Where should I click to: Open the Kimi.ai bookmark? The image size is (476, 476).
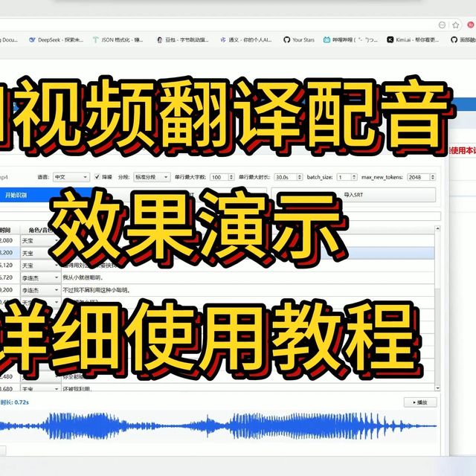pyautogui.click(x=414, y=39)
